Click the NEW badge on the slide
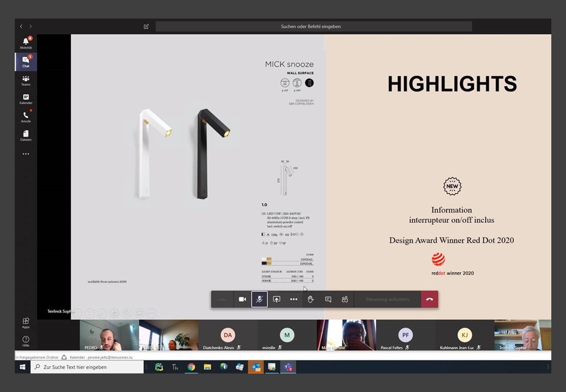This screenshot has height=392, width=566. click(x=452, y=186)
